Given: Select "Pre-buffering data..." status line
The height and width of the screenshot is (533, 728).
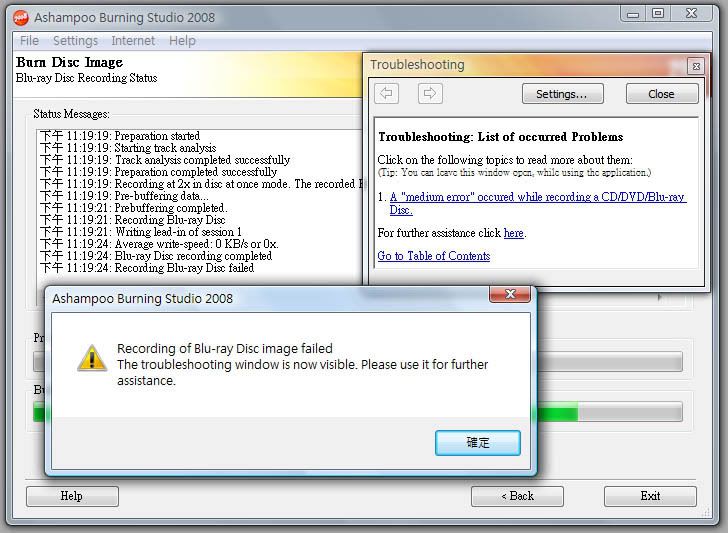Looking at the screenshot, I should (x=124, y=196).
